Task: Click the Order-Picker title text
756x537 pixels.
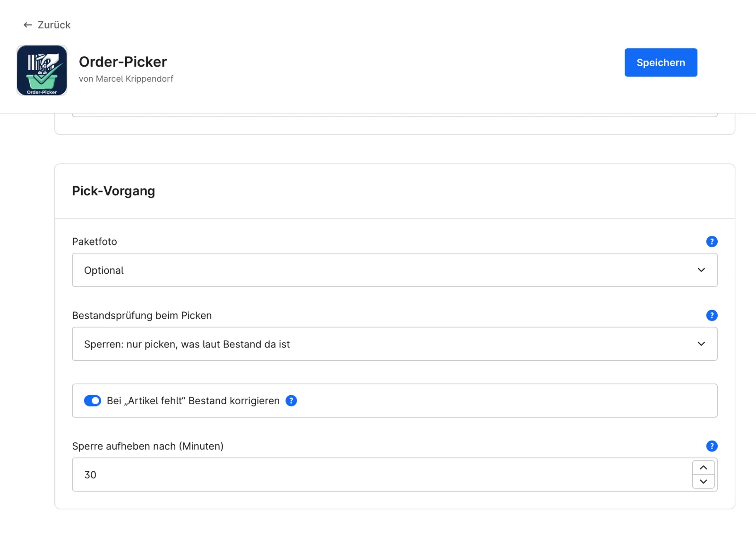Action: tap(123, 62)
